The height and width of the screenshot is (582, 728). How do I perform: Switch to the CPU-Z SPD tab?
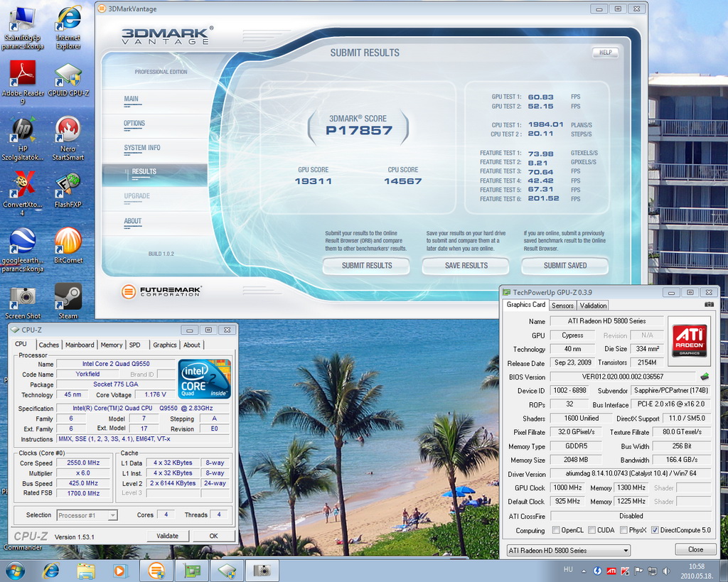(x=134, y=345)
